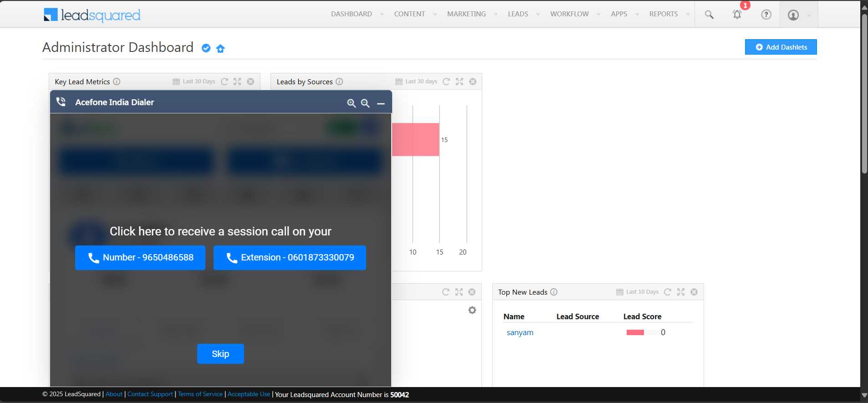
Task: Refresh the Key Lead Metrics dashlet
Action: coord(225,82)
